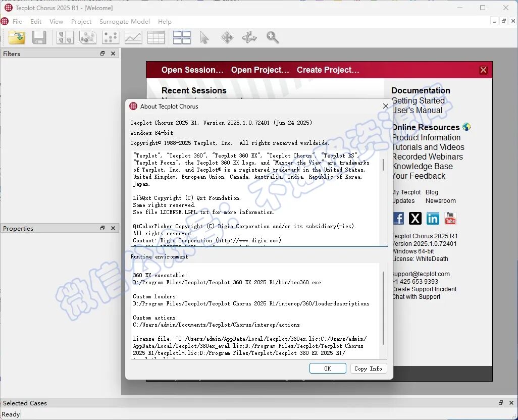
Task: Open the Product Information link
Action: (x=427, y=137)
